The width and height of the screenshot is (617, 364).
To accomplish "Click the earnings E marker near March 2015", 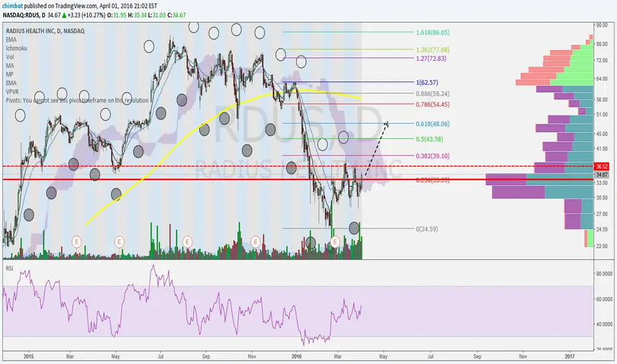I will (77, 241).
